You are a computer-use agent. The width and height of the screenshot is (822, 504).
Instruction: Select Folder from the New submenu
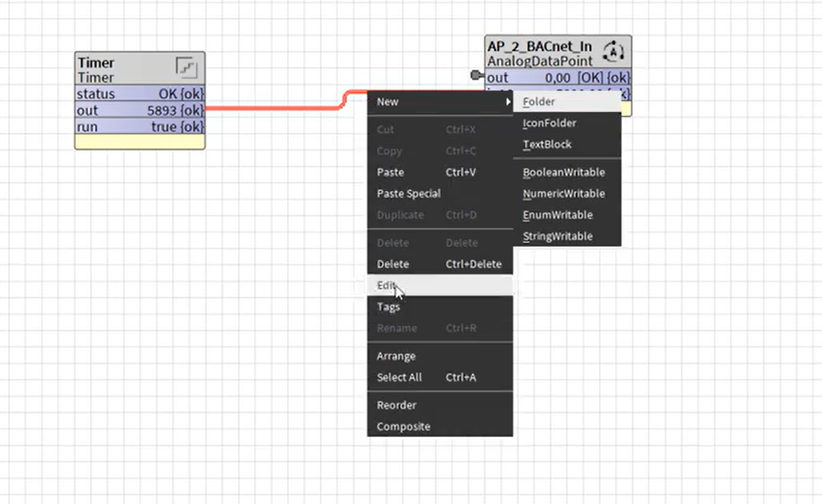(539, 102)
